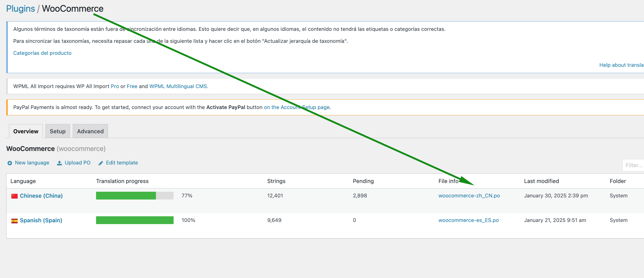This screenshot has width=644, height=278.
Task: Click the Upload PO upload icon
Action: (60, 163)
